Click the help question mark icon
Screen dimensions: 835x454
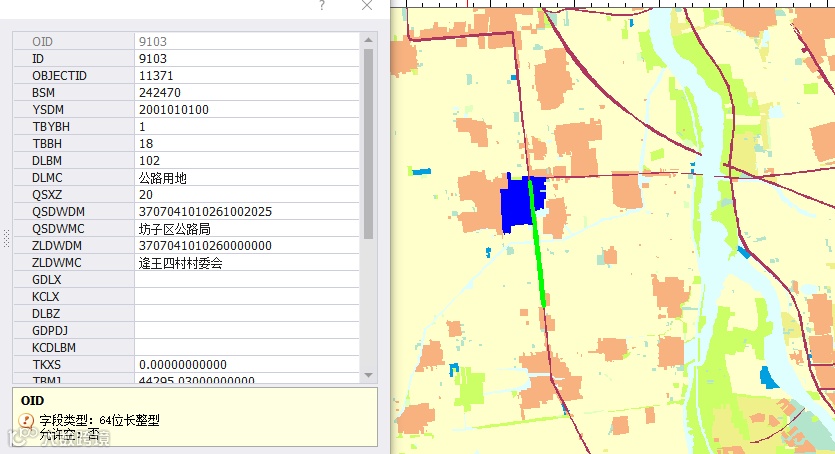click(322, 5)
